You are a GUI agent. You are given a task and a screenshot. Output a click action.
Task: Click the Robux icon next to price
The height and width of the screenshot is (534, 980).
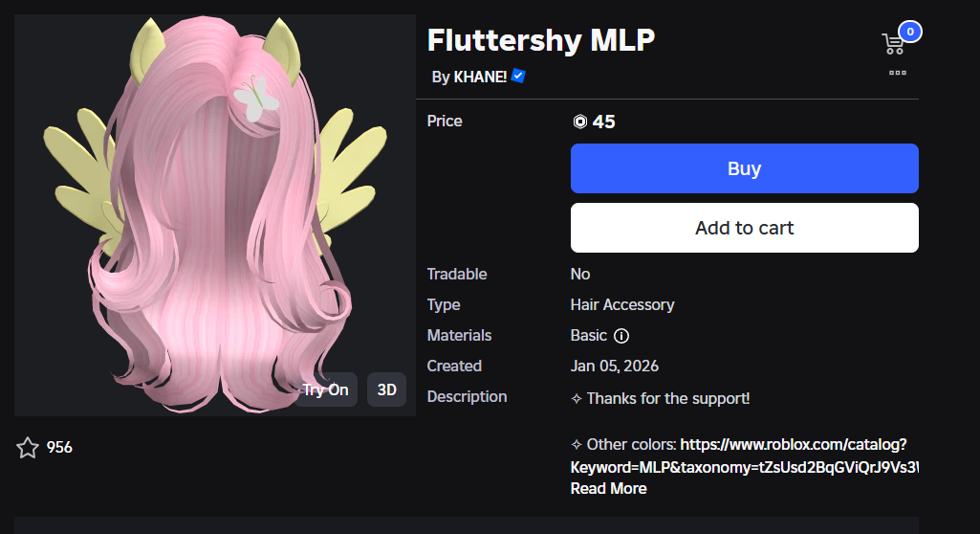(579, 122)
